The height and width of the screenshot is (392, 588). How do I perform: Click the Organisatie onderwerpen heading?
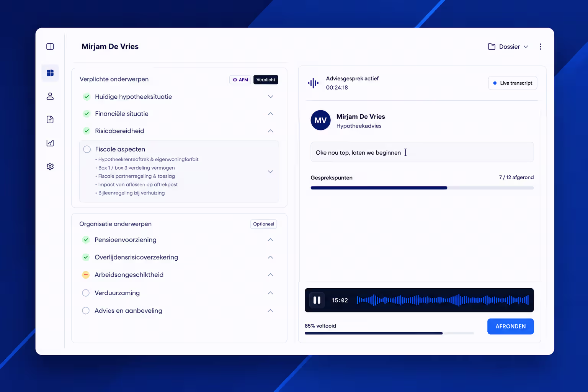pos(116,224)
